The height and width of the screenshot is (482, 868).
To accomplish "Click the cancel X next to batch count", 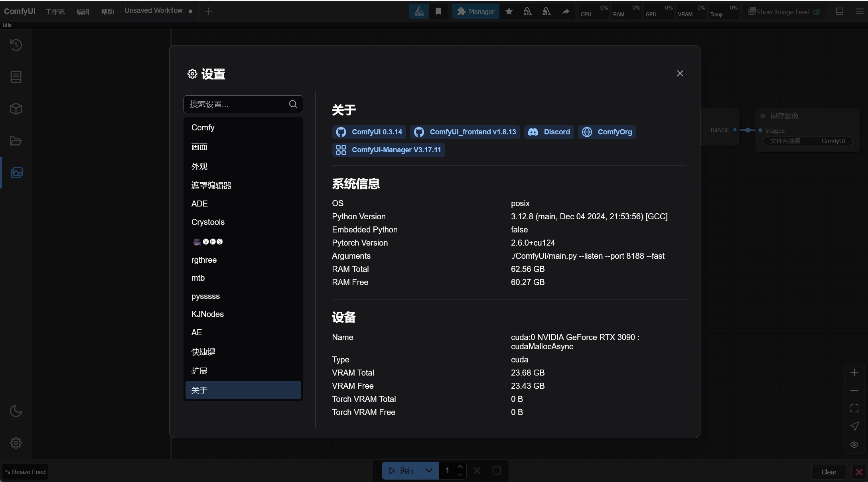I will click(x=477, y=471).
